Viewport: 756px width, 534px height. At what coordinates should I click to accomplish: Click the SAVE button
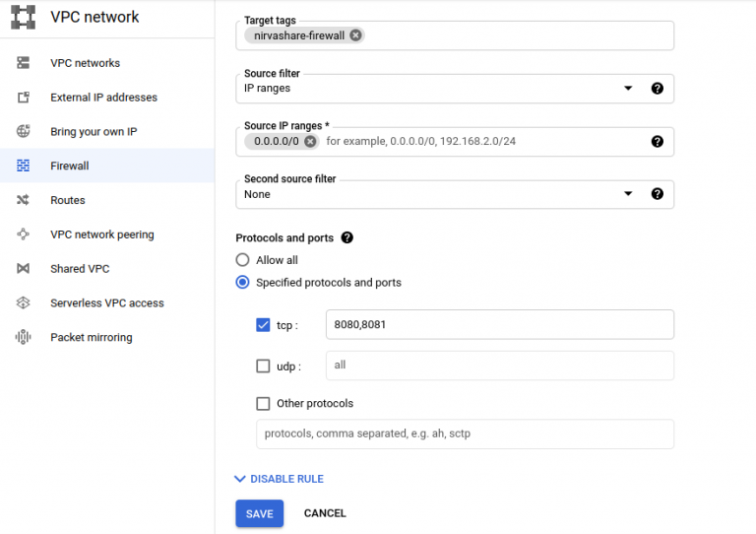[x=260, y=513]
